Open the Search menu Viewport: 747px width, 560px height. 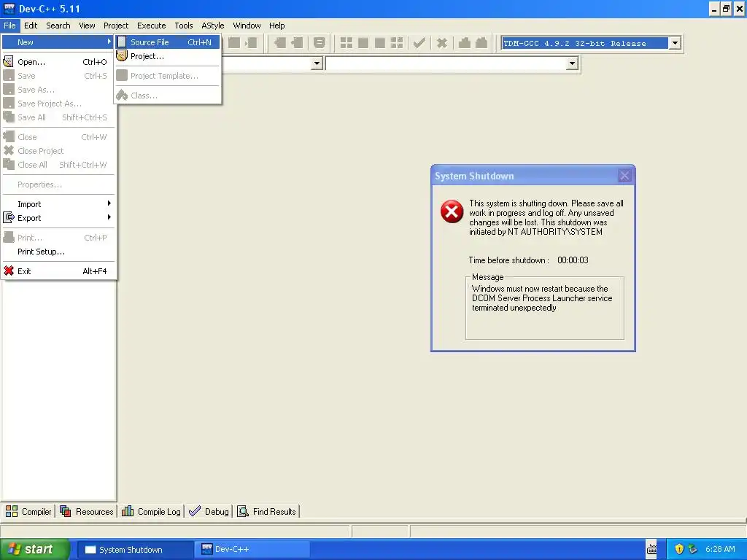point(58,26)
